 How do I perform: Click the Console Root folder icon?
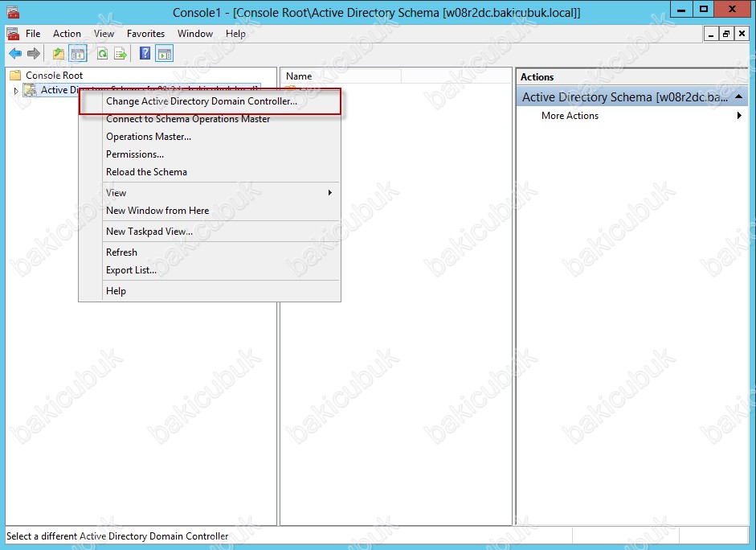coord(15,76)
